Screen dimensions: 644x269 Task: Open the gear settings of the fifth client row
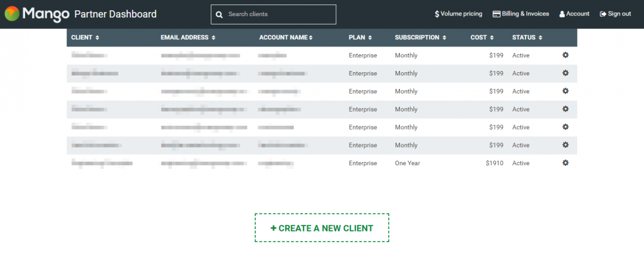[x=565, y=126]
